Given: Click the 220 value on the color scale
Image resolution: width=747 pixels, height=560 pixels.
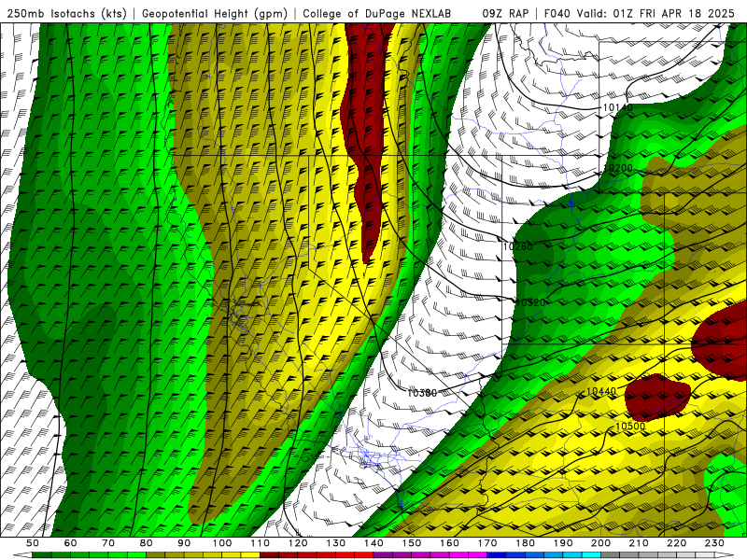Looking at the screenshot, I should click(x=676, y=543).
